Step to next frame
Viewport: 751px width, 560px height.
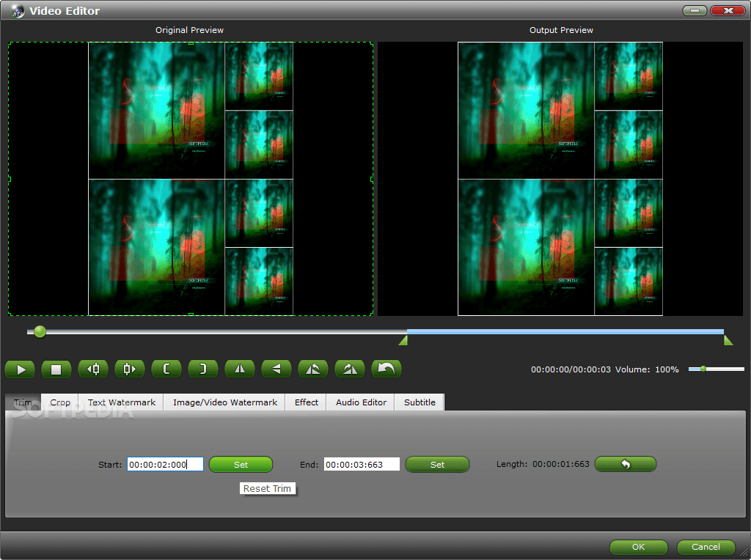[130, 369]
